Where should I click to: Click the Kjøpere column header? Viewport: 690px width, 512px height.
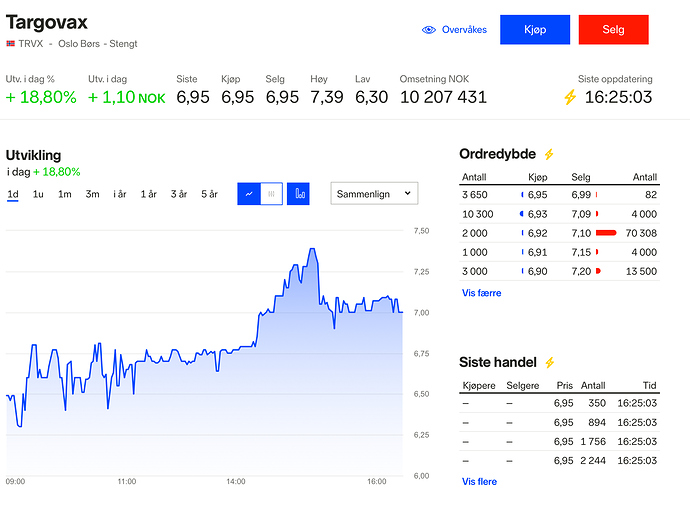(479, 385)
